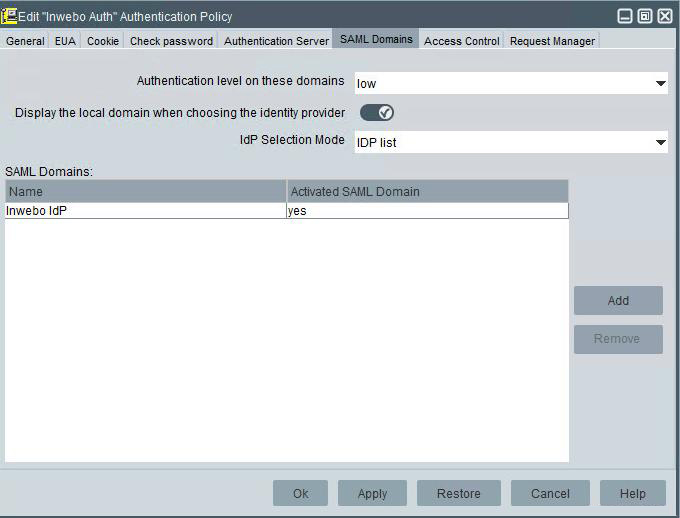
Task: Minimize the Edit Authentication Policy window
Action: [625, 16]
